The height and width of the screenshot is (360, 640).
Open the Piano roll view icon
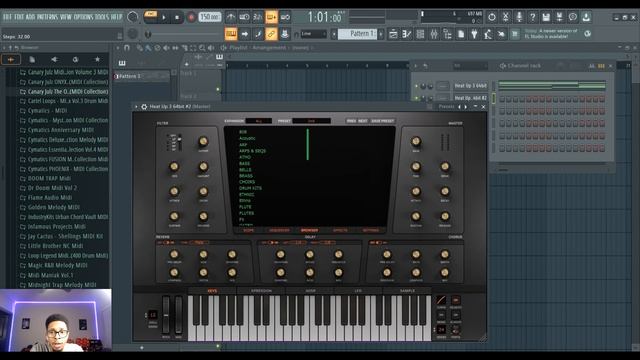(x=407, y=34)
